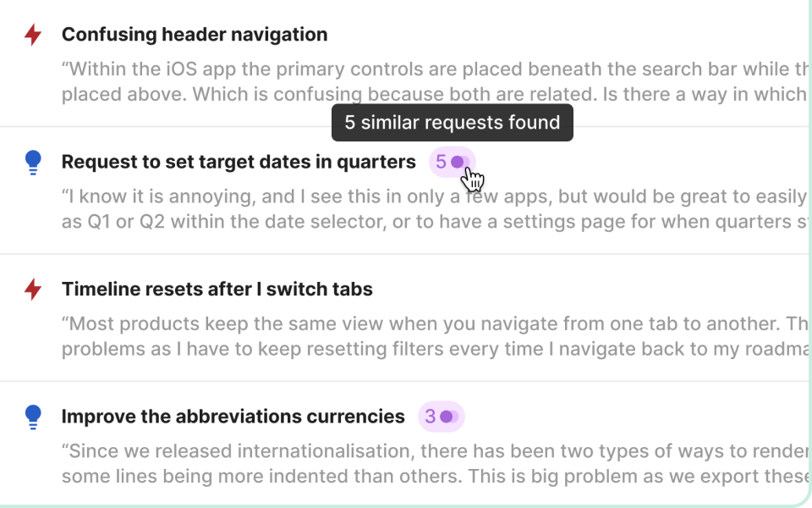812x508 pixels.
Task: Click the quote starting 'Since we released internationalisation'
Action: [435, 463]
